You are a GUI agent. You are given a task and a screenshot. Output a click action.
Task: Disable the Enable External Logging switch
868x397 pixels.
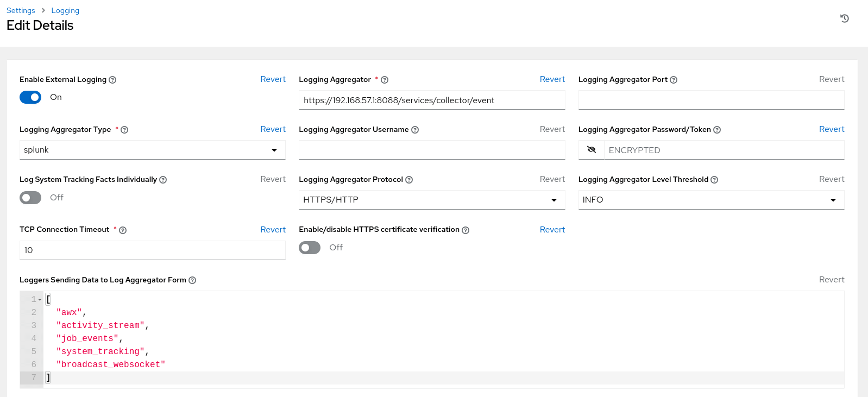[x=30, y=97]
